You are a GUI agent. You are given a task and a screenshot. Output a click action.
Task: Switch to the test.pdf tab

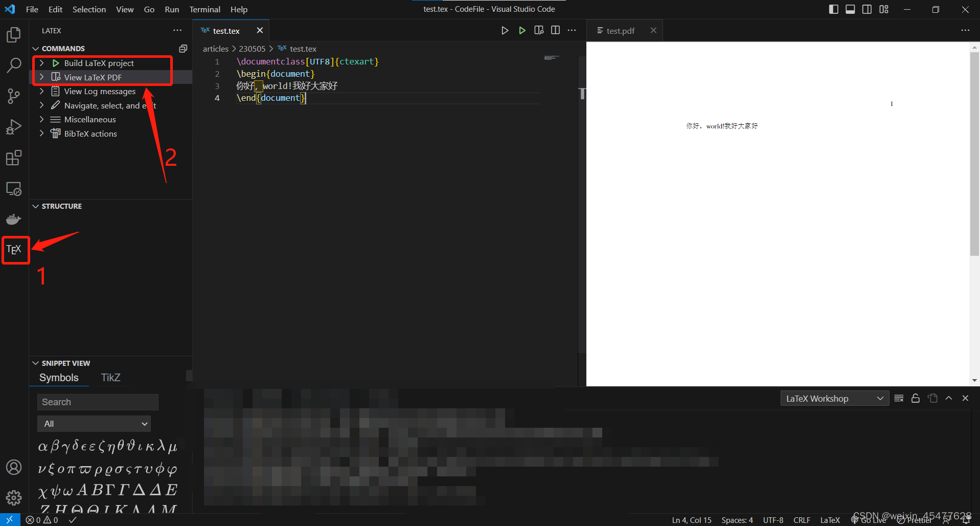tap(620, 31)
